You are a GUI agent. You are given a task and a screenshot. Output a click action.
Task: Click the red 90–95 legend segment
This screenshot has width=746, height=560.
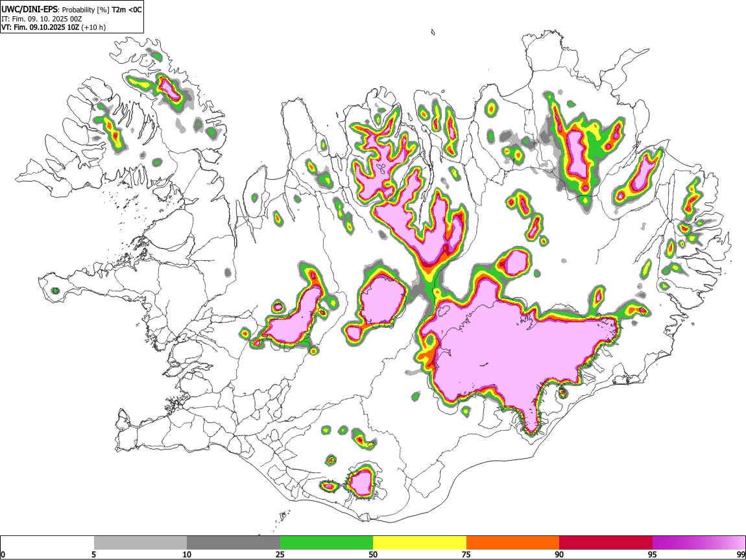(606, 543)
